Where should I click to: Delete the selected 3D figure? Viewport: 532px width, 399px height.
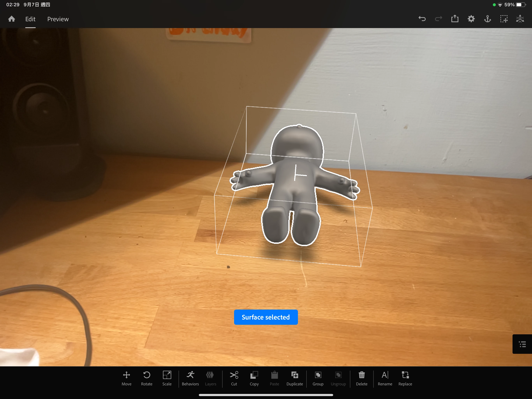[x=361, y=378]
